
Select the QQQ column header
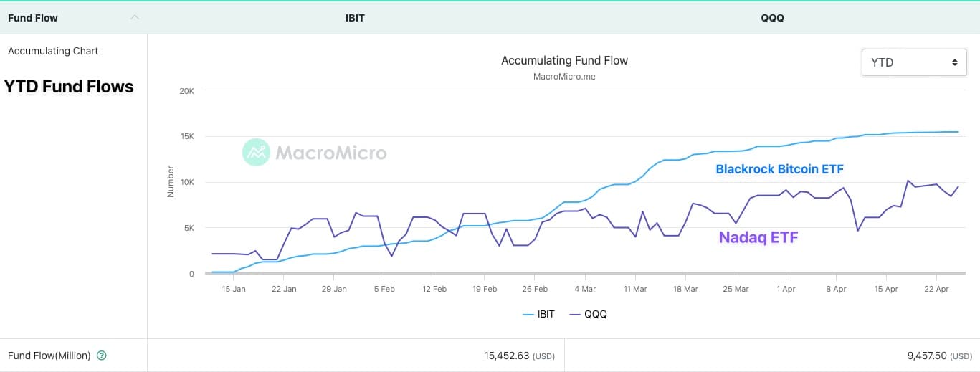point(772,18)
